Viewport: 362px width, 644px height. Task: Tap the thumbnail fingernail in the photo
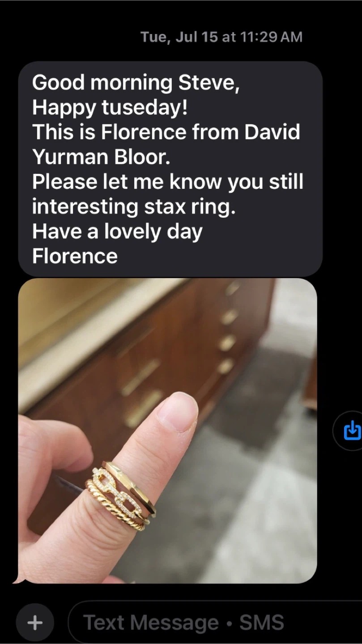(x=176, y=411)
